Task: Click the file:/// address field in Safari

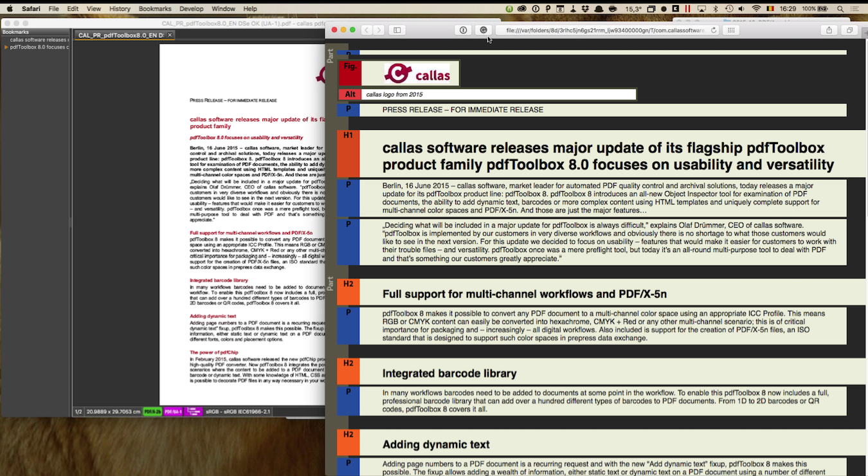Action: (x=606, y=30)
